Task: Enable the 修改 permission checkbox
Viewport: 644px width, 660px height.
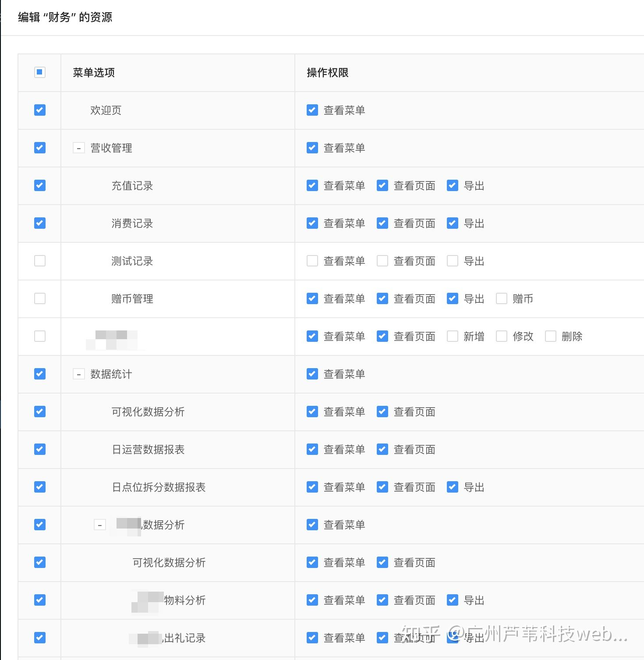Action: coord(501,336)
